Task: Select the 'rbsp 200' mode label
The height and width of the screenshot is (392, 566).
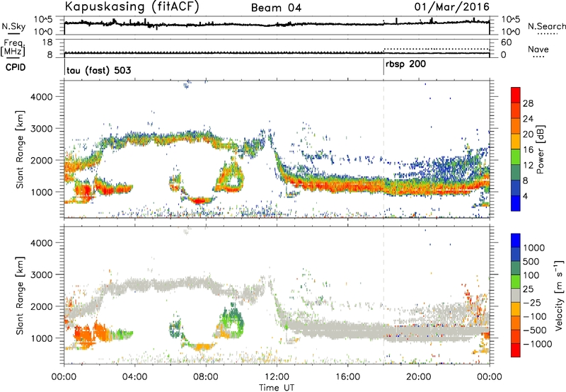Action: point(405,64)
